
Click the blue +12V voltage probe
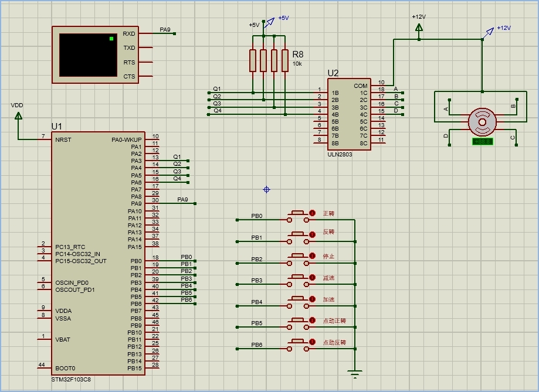490,32
